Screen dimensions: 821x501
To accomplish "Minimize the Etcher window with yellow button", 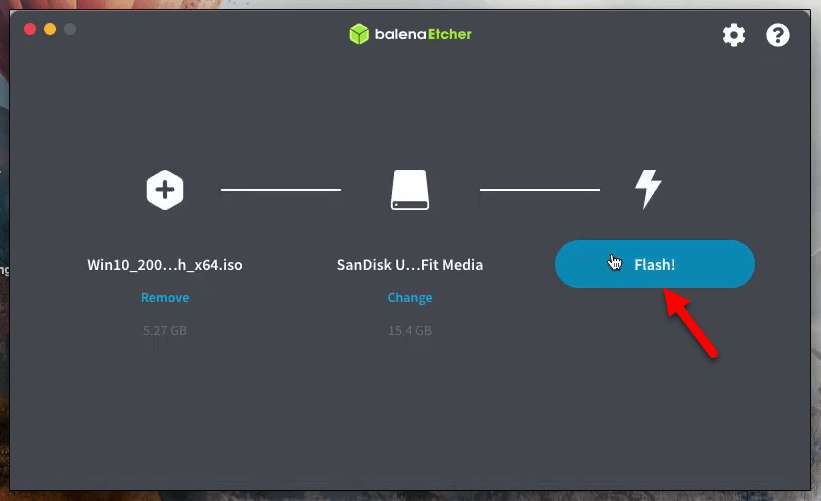I will coord(50,29).
